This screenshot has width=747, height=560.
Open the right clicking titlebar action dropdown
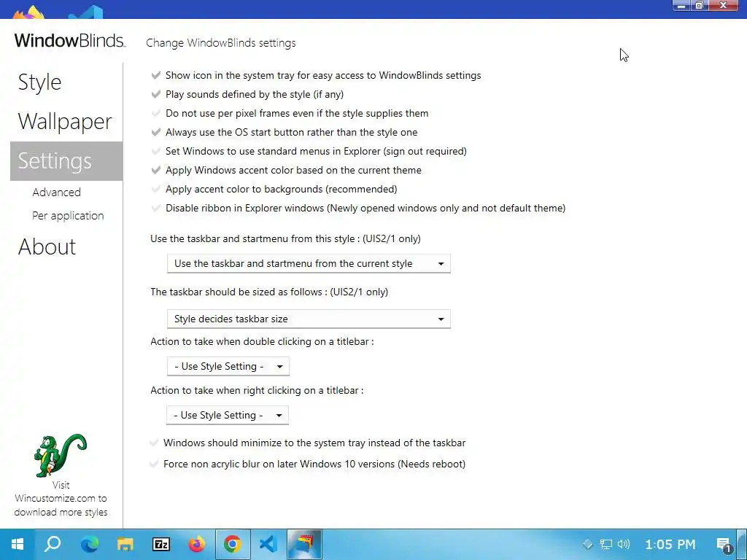click(228, 415)
